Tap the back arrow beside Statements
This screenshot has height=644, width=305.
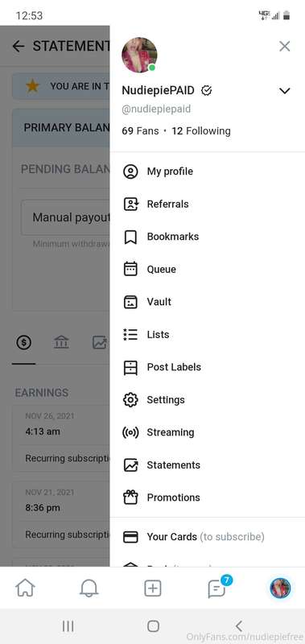tap(18, 46)
